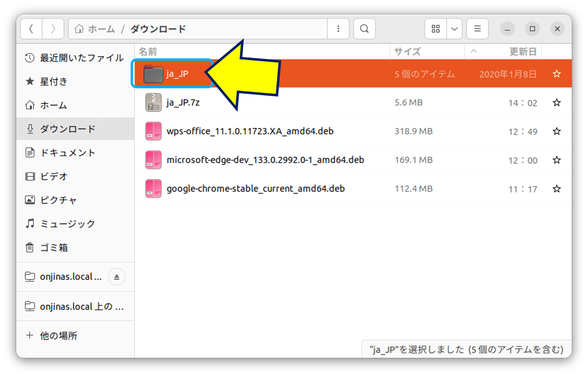The width and height of the screenshot is (588, 376).
Task: Click the 14:02 modified time
Action: 523,103
